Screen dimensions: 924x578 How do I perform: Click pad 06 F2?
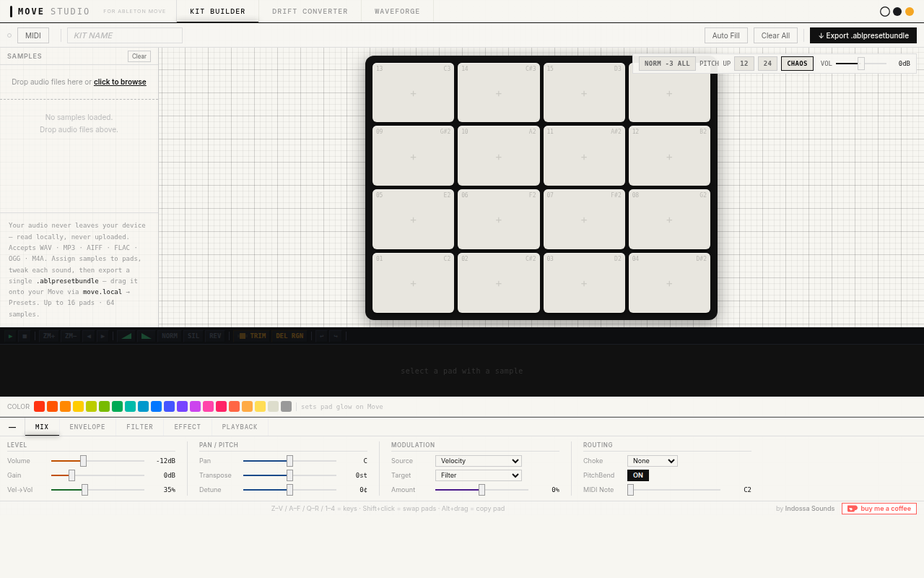499,220
